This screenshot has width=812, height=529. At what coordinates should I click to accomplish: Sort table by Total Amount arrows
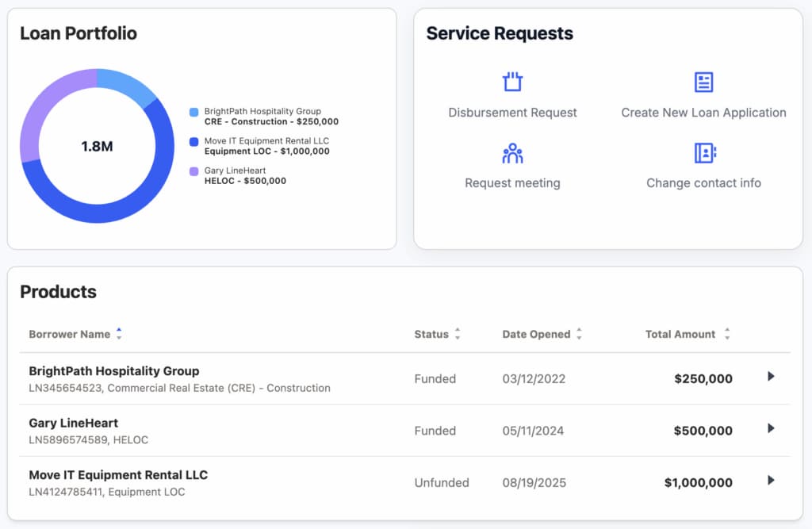coord(727,334)
